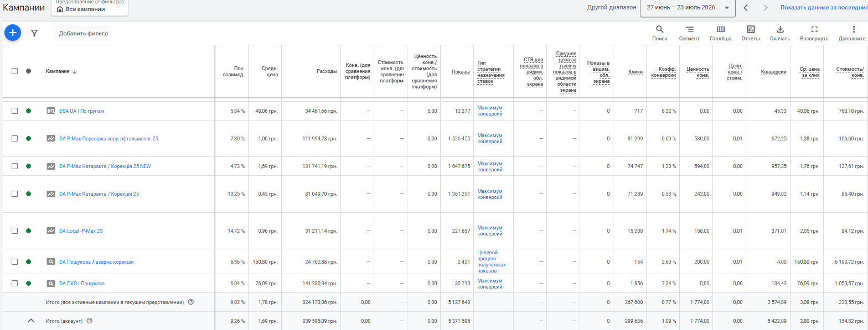Click Целевой процент полученных показов strategy link
Image resolution: width=868 pixels, height=330 pixels.
click(x=491, y=261)
